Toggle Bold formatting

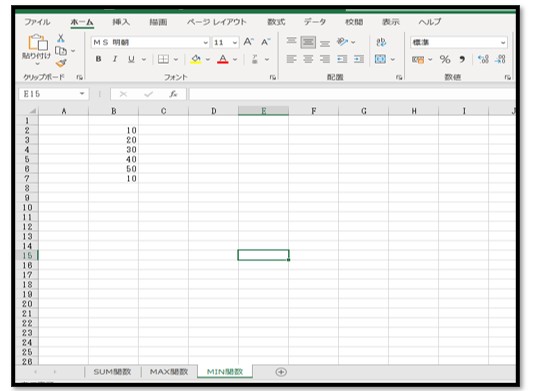tap(98, 59)
